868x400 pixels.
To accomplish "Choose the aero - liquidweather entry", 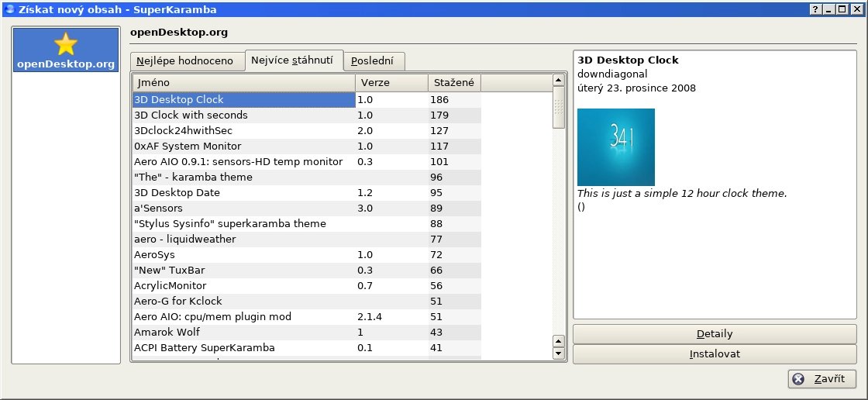I will (307, 240).
